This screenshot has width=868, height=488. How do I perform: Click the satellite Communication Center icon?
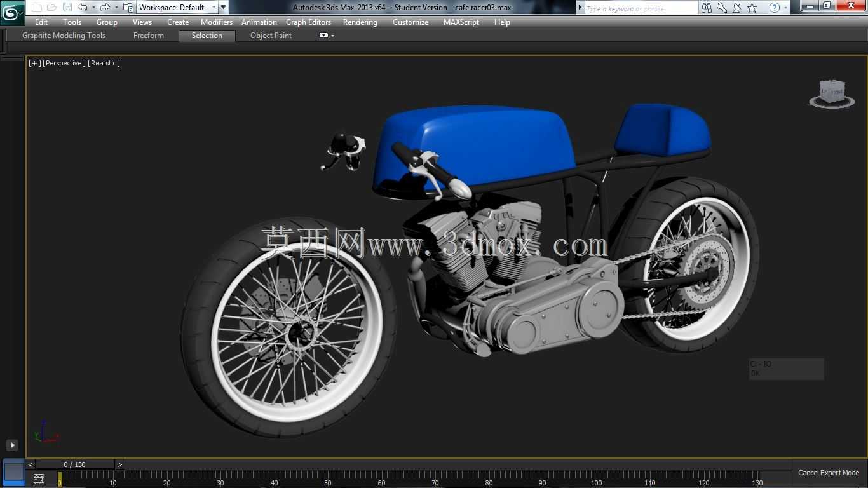pyautogui.click(x=737, y=8)
